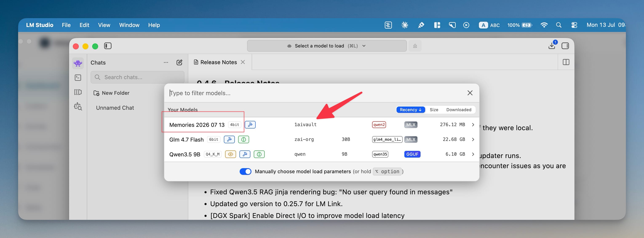Open the Developer terminal icon in the sidebar

coord(78,78)
